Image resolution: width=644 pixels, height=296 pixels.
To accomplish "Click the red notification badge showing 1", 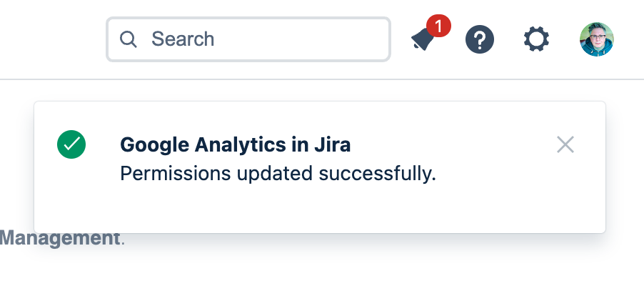I will 438,27.
